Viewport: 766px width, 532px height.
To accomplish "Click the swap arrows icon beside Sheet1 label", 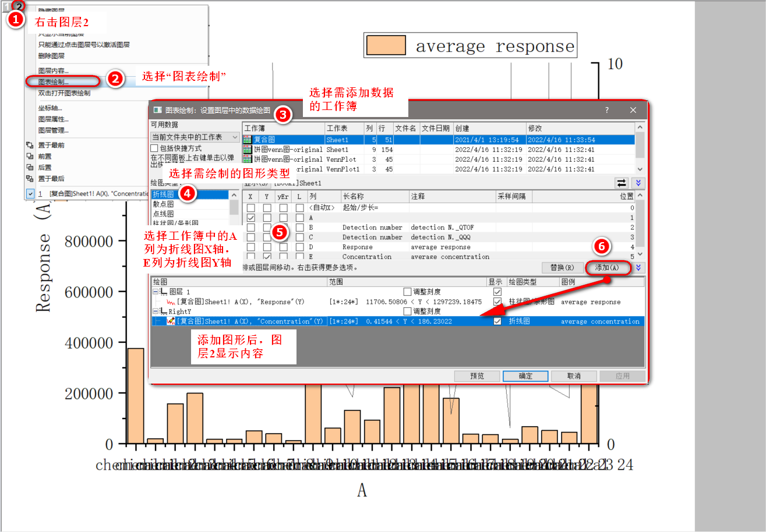I will [x=622, y=183].
